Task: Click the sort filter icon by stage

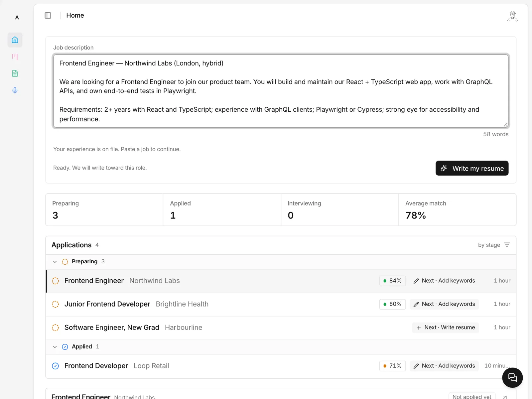Action: coord(507,245)
